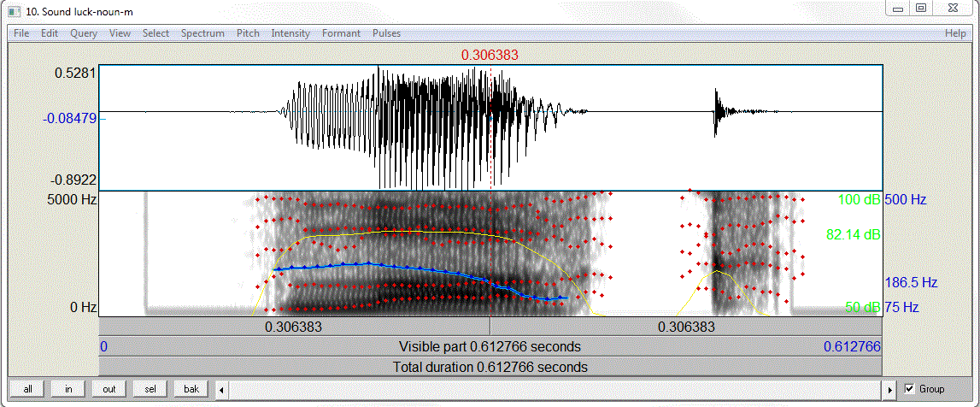This screenshot has width=980, height=407.
Task: Open the Help menu
Action: pos(955,33)
